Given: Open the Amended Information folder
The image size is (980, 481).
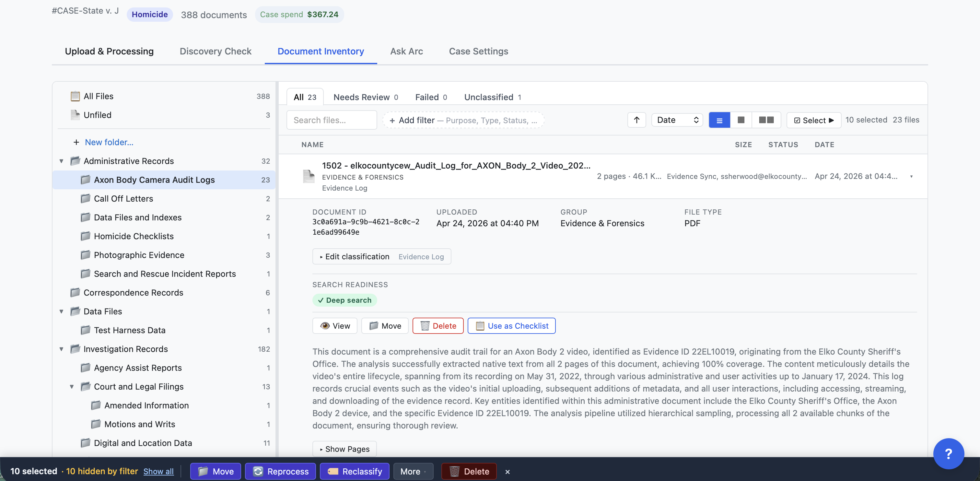Looking at the screenshot, I should click(x=164, y=406).
